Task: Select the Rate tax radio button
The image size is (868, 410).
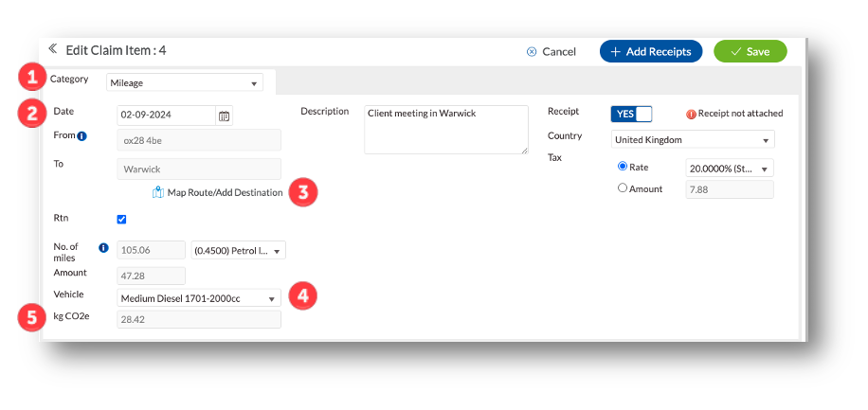Action: 623,167
